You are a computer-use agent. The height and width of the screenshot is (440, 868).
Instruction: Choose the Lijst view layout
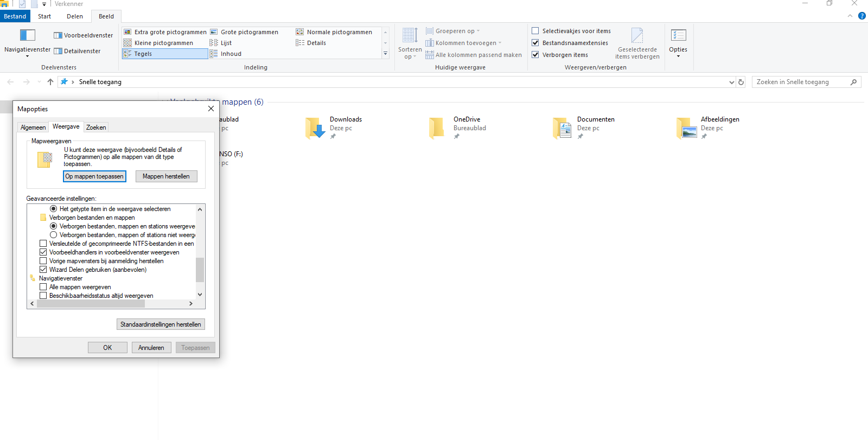221,43
